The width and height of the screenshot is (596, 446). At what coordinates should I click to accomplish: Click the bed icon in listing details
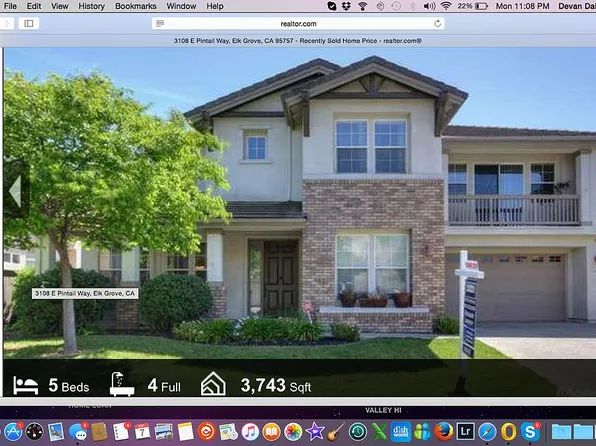(x=25, y=386)
